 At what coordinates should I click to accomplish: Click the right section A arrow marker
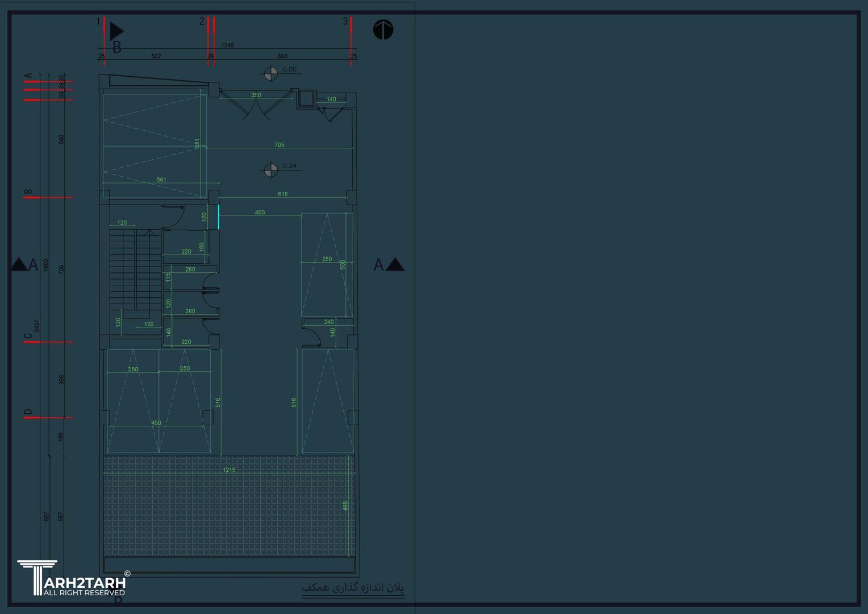pos(395,264)
